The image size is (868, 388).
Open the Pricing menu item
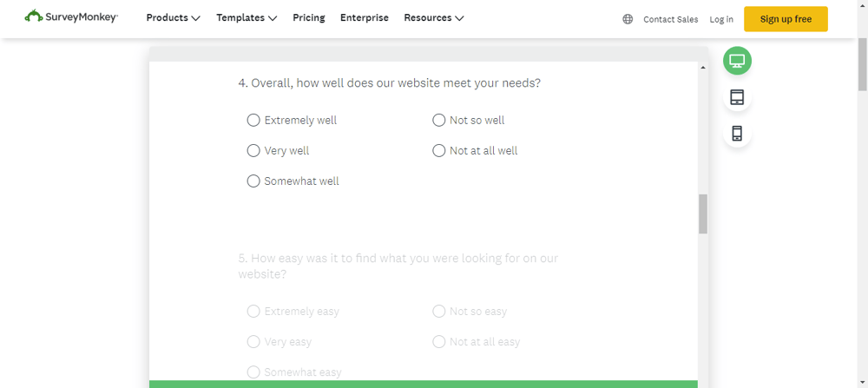point(309,17)
